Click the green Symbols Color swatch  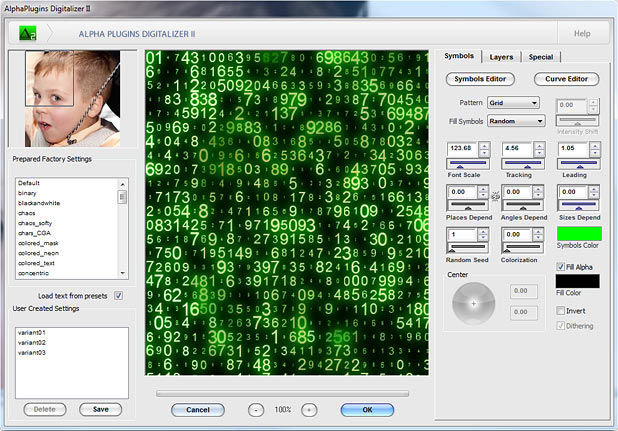(x=578, y=234)
